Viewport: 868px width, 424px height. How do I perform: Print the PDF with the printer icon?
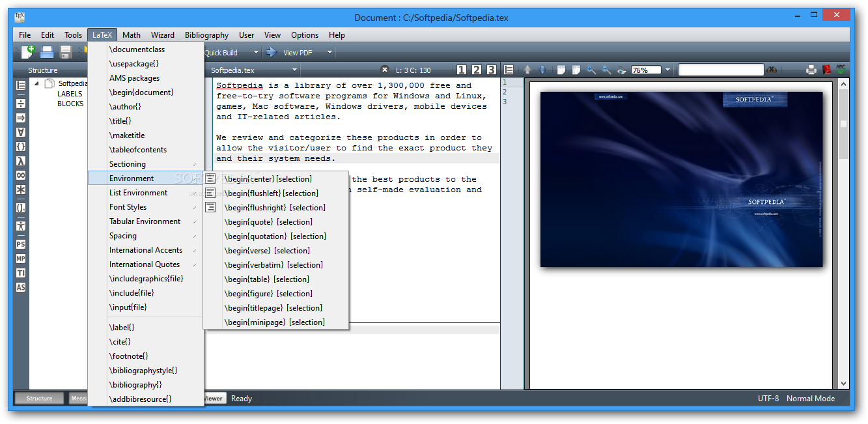click(811, 70)
